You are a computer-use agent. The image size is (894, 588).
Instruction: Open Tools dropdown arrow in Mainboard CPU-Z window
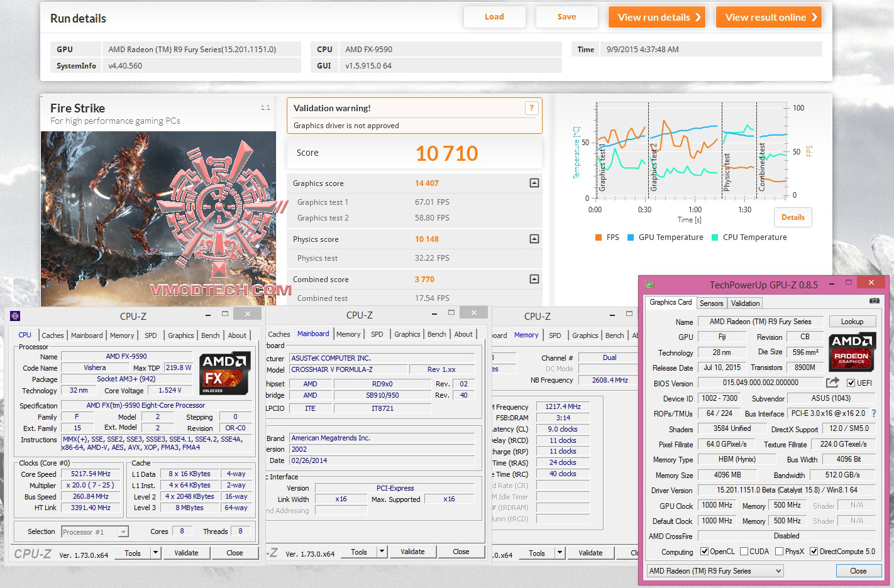(x=381, y=552)
